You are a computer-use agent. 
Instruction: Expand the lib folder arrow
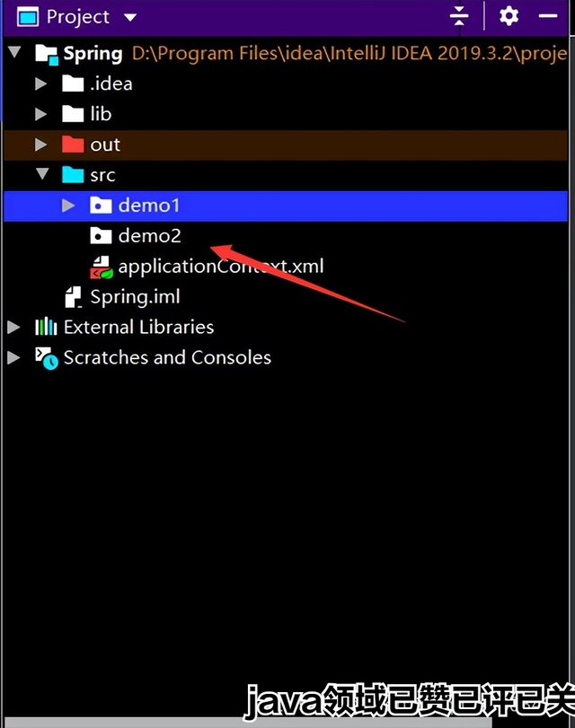(41, 114)
